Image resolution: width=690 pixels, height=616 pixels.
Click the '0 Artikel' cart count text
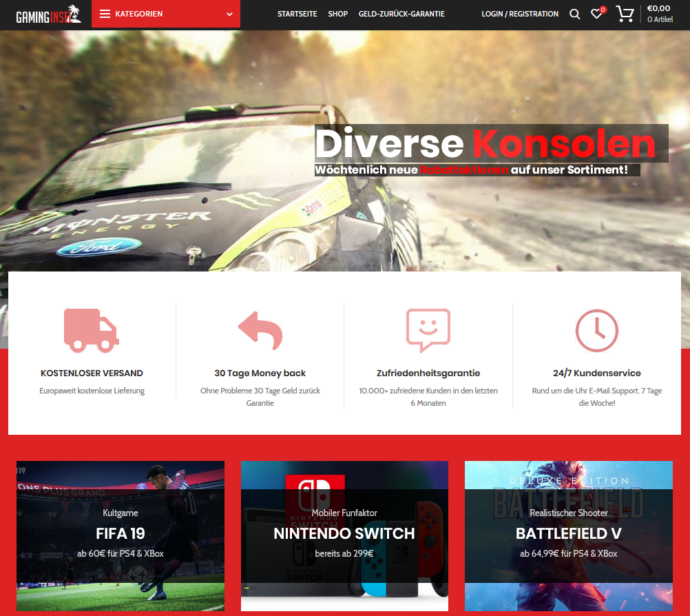(x=660, y=19)
